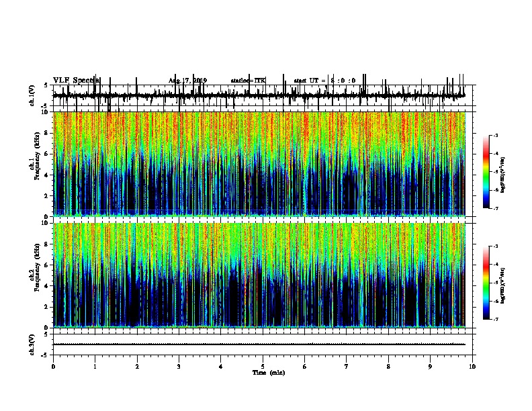Click the "0" tick on the time axis
The width and height of the screenshot is (532, 411).
[x=53, y=367]
